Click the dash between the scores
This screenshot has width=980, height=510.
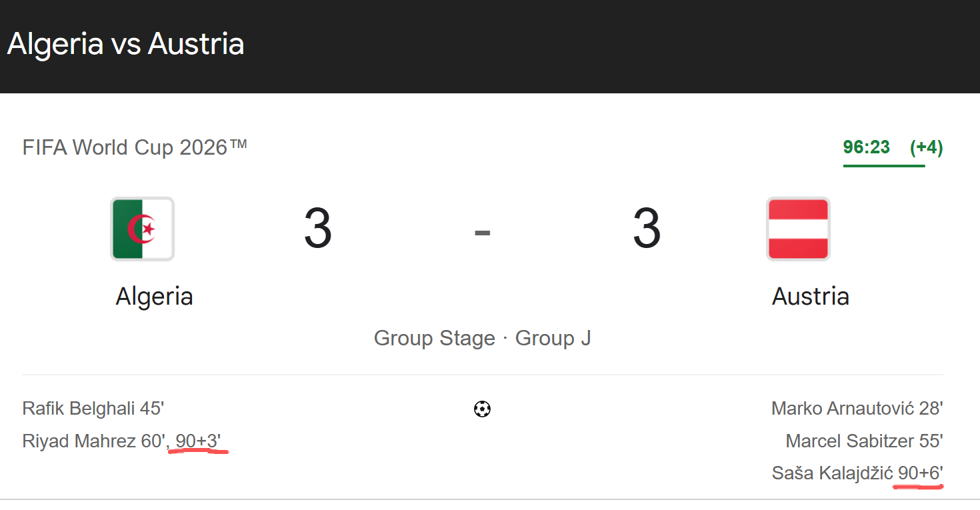pos(482,231)
